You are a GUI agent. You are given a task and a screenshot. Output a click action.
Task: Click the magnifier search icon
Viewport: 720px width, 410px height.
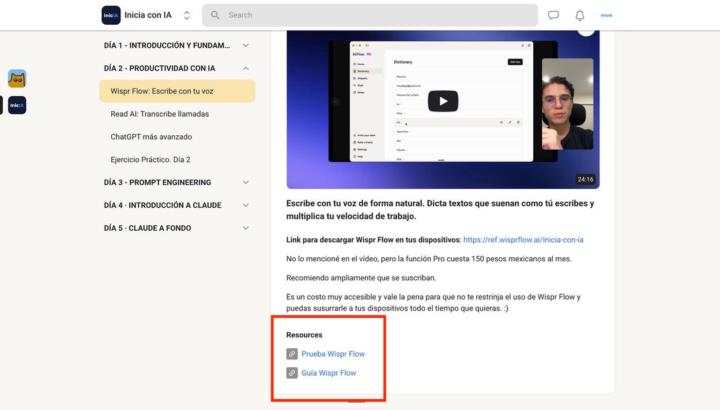point(215,15)
